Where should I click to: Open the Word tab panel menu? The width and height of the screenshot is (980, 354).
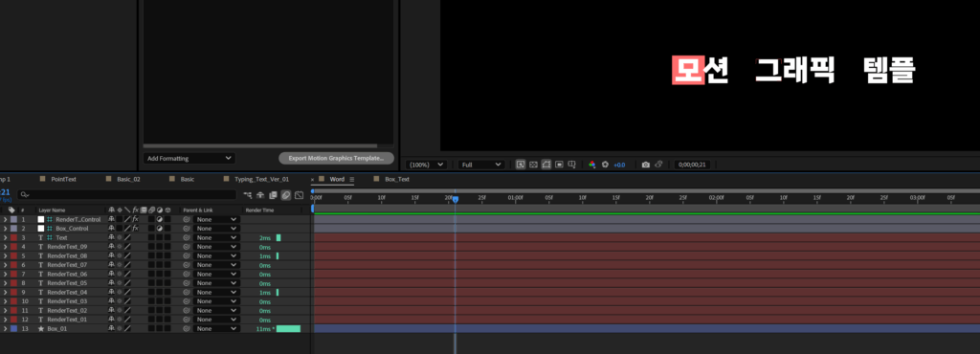coord(352,179)
